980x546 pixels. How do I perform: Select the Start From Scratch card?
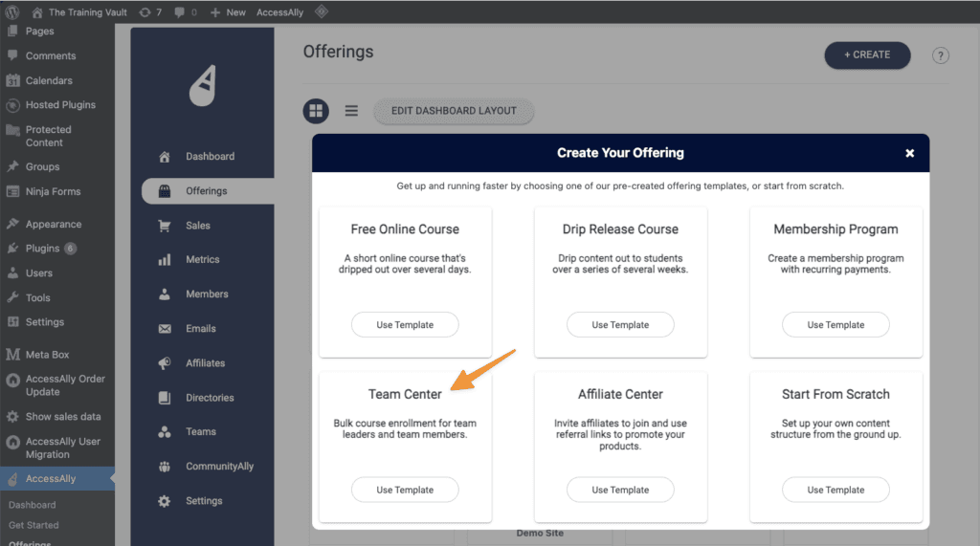[x=835, y=394]
